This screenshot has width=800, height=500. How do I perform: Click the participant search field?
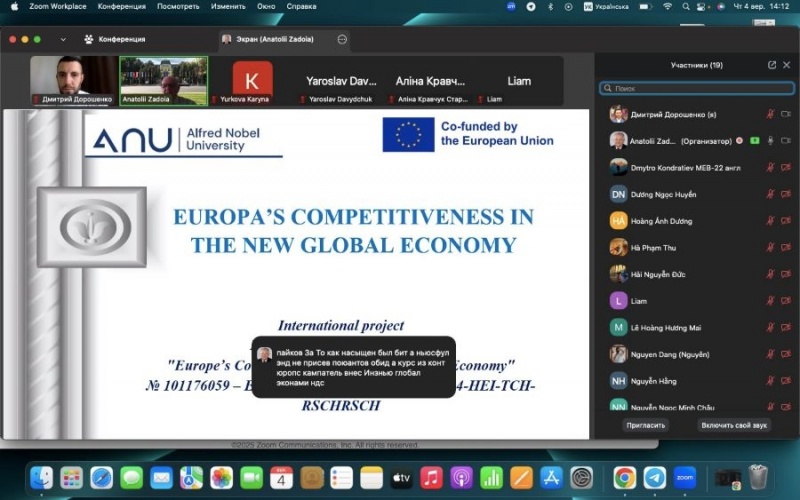tap(696, 88)
